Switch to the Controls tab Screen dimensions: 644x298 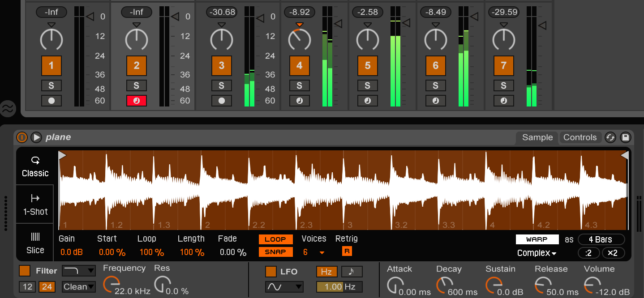click(x=580, y=137)
